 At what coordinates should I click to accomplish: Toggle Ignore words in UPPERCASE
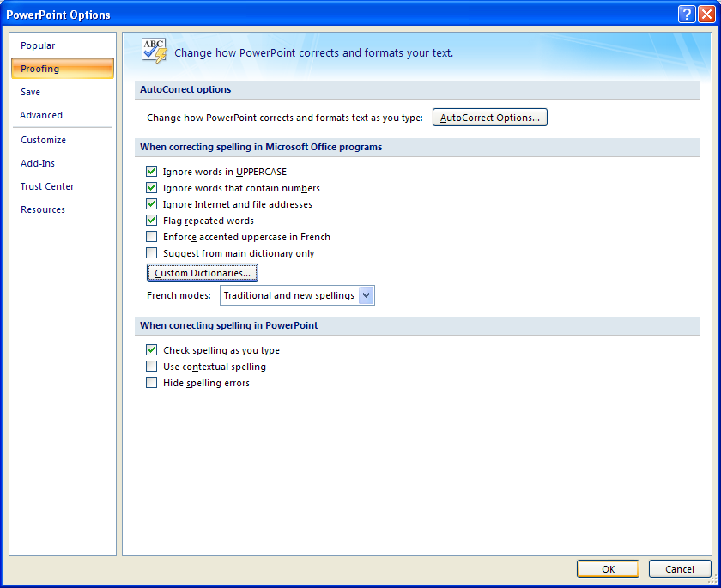click(151, 172)
